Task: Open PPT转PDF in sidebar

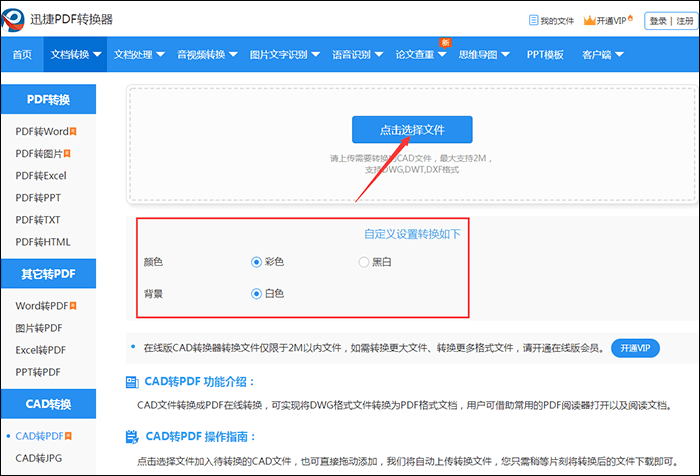Action: [38, 372]
